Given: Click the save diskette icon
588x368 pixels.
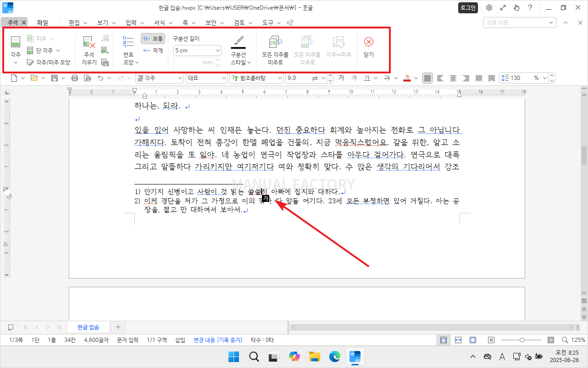Looking at the screenshot, I should click(55, 78).
